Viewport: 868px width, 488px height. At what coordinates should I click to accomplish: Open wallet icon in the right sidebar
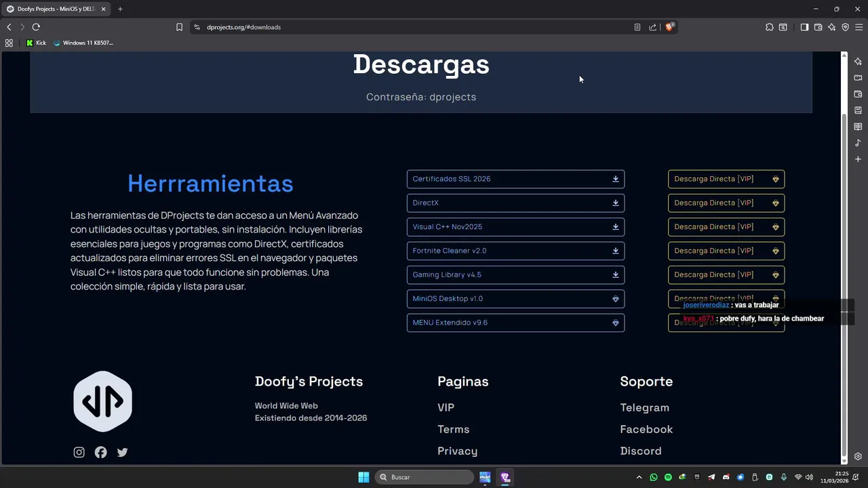858,94
